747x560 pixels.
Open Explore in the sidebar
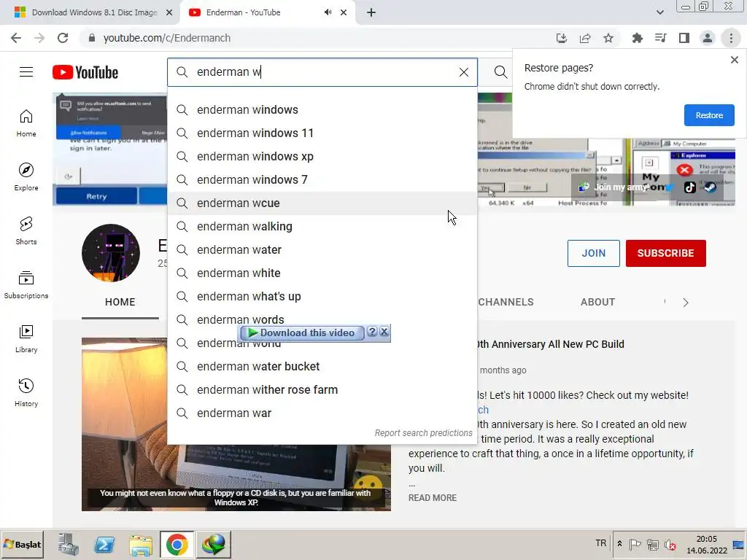pyautogui.click(x=26, y=177)
